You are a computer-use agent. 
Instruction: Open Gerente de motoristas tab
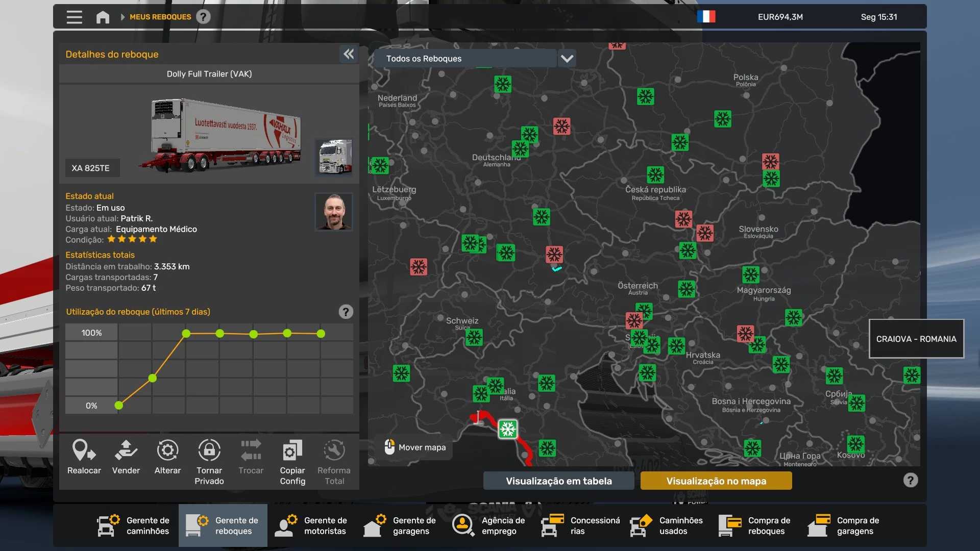coord(311,525)
